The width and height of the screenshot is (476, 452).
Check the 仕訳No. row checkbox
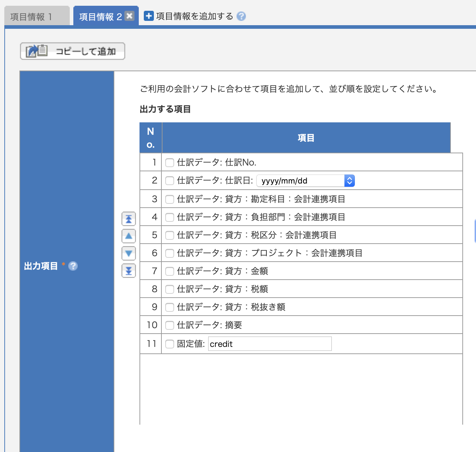(170, 163)
